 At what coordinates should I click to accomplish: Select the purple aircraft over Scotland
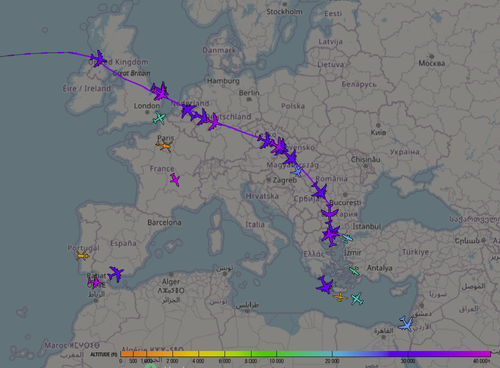[x=99, y=59]
